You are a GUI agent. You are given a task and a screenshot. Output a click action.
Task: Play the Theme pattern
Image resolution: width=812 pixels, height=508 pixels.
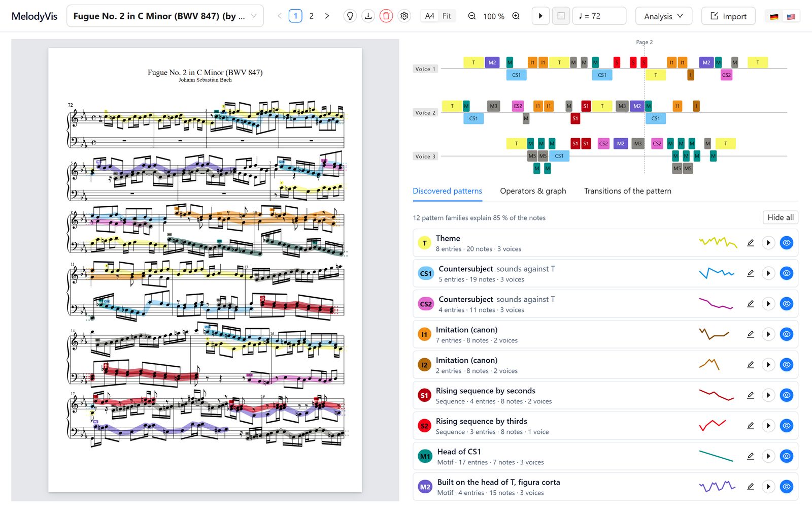coord(768,243)
